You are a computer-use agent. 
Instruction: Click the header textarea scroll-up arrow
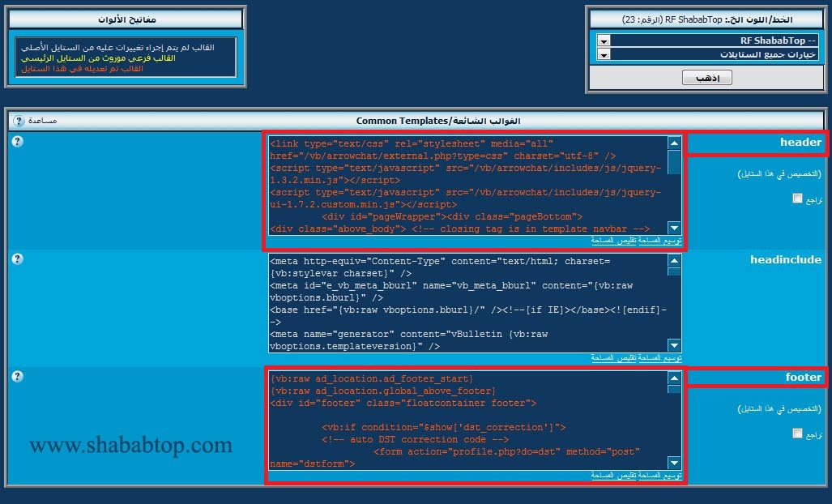pyautogui.click(x=674, y=143)
